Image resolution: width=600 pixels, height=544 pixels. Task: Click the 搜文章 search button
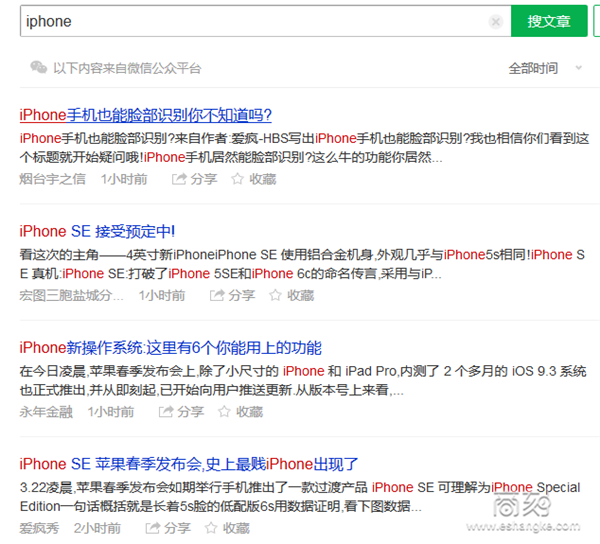(549, 21)
